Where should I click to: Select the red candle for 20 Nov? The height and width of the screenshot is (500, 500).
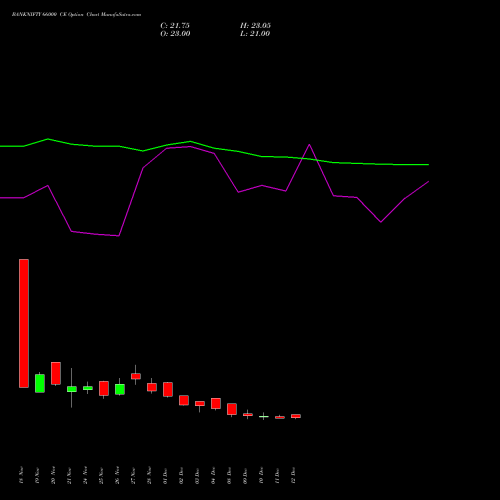56,373
